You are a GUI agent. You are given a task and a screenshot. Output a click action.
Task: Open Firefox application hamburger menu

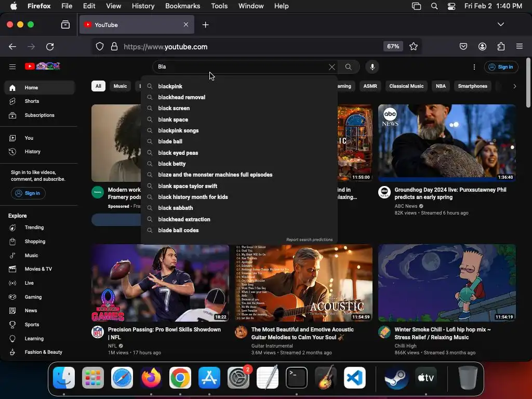[x=519, y=46]
